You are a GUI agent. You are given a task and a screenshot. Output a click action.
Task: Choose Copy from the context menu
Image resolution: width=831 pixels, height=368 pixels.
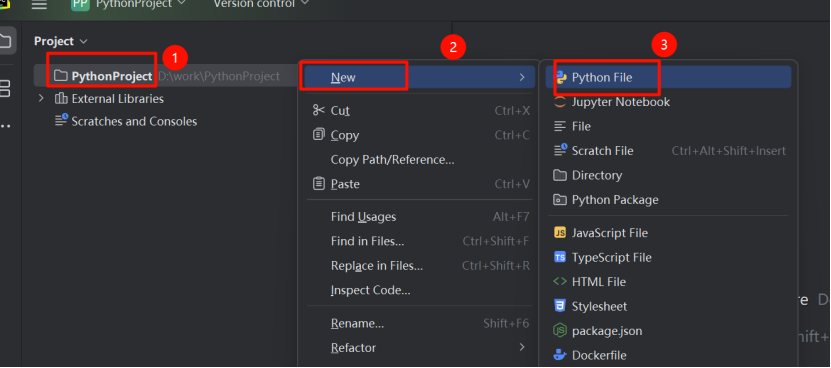click(420, 135)
